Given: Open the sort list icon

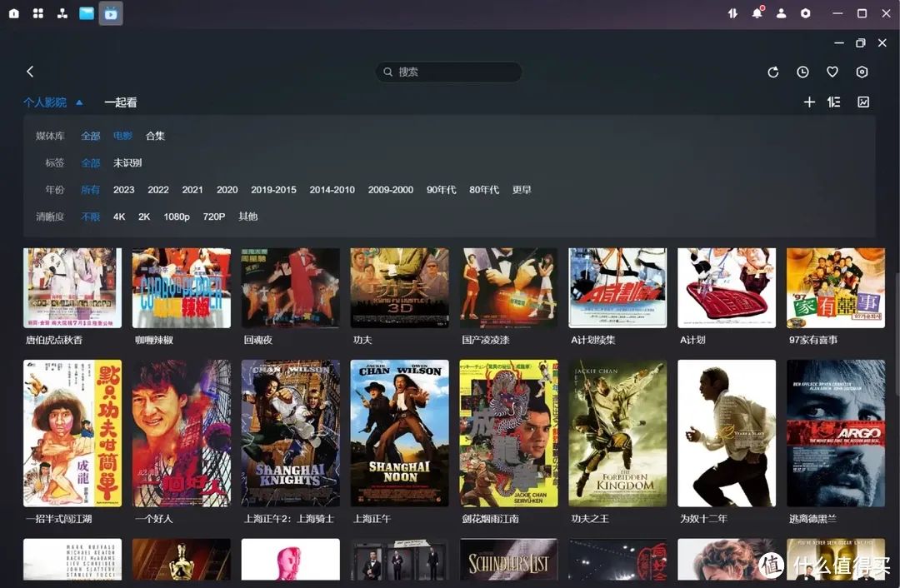Looking at the screenshot, I should [x=833, y=102].
